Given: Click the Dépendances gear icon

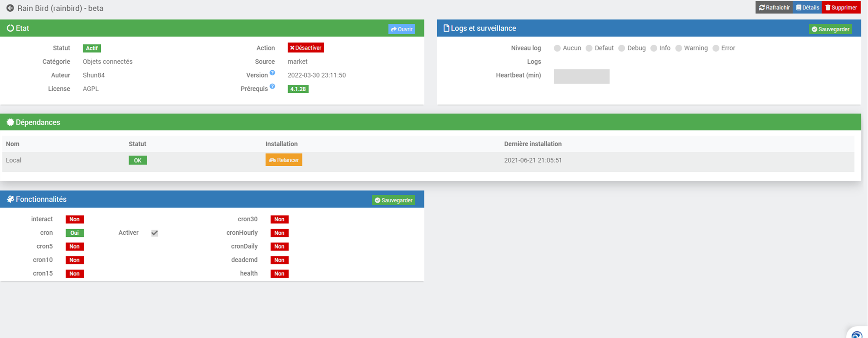Looking at the screenshot, I should [10, 122].
